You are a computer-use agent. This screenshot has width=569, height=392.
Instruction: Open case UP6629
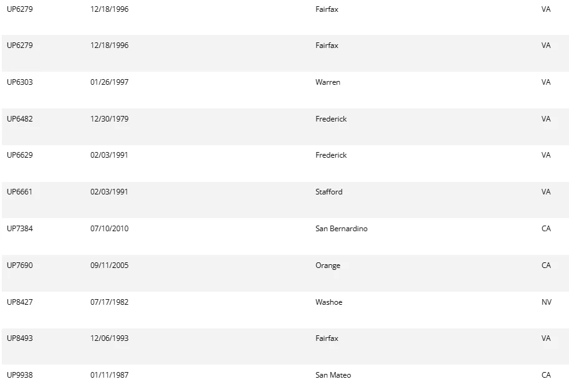click(20, 155)
